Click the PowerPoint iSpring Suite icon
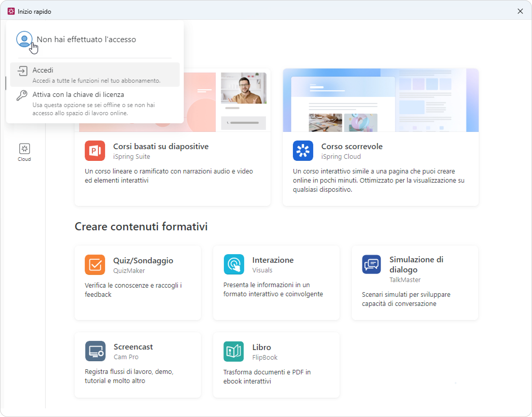 (x=95, y=151)
